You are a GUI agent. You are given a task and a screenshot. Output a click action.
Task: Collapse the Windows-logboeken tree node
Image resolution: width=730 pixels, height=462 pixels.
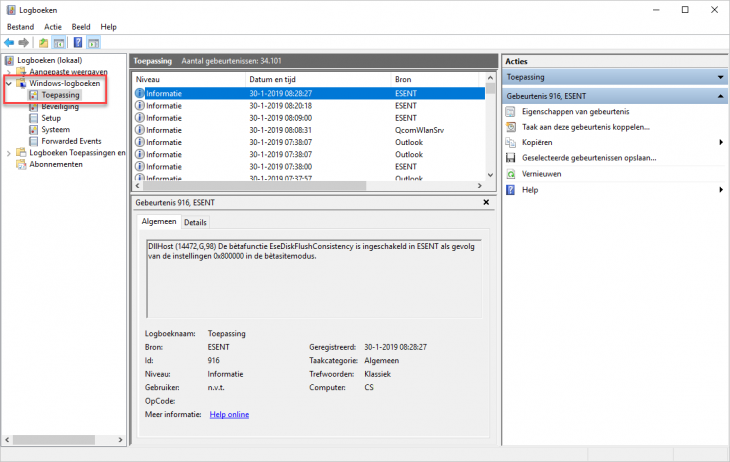pos(9,84)
